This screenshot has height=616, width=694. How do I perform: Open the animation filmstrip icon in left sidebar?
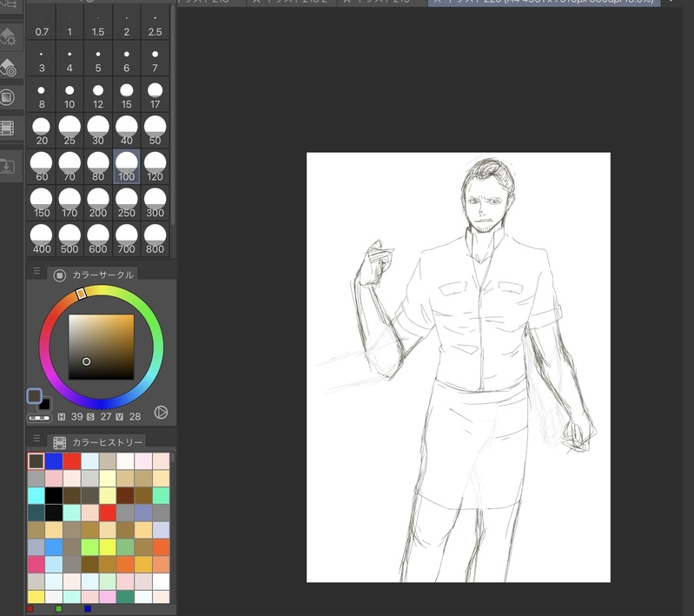coord(9,129)
